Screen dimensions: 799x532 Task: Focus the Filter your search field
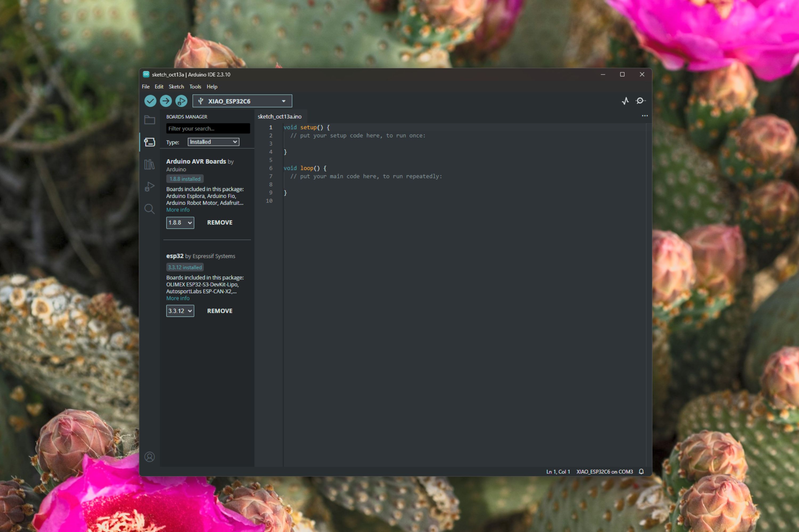(208, 128)
